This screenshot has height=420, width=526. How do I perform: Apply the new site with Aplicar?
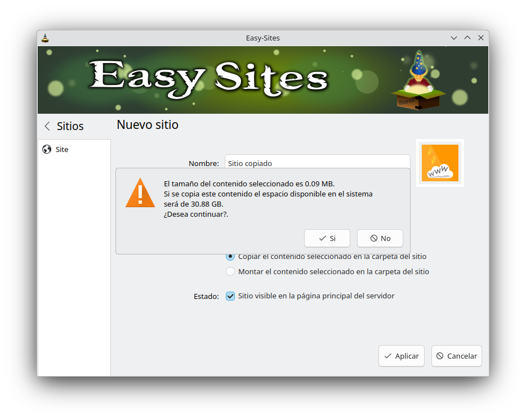401,356
